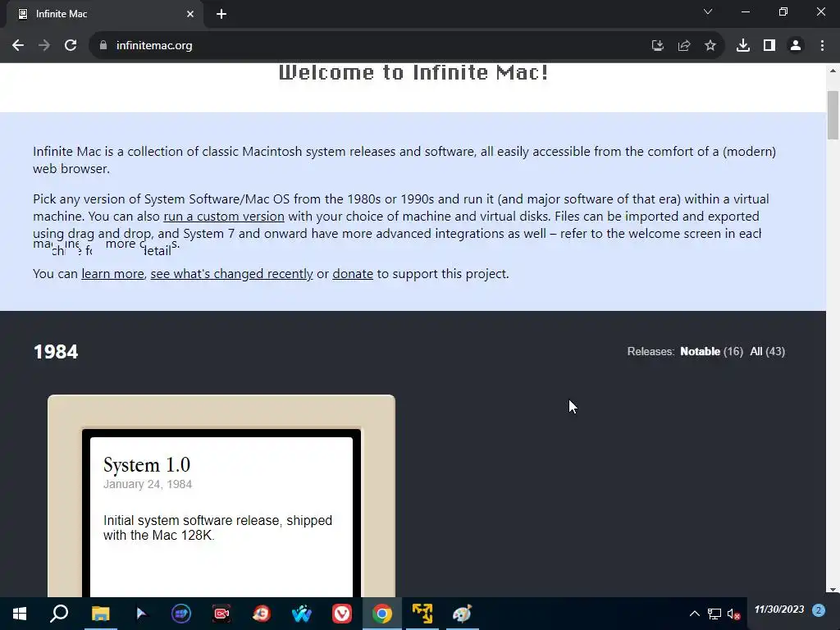Open the Chrome three-dot menu
The image size is (840, 630).
(x=822, y=46)
